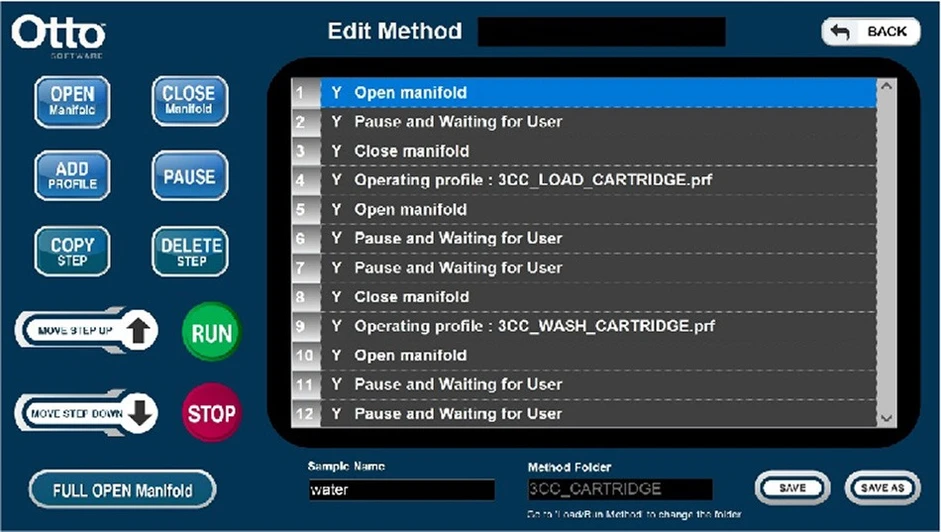Move the selected step down

pyautogui.click(x=86, y=413)
